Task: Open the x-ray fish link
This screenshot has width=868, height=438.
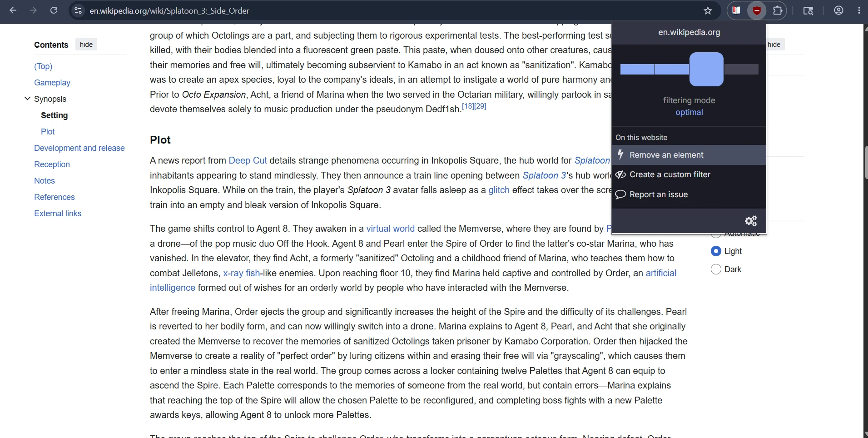Action: click(242, 273)
